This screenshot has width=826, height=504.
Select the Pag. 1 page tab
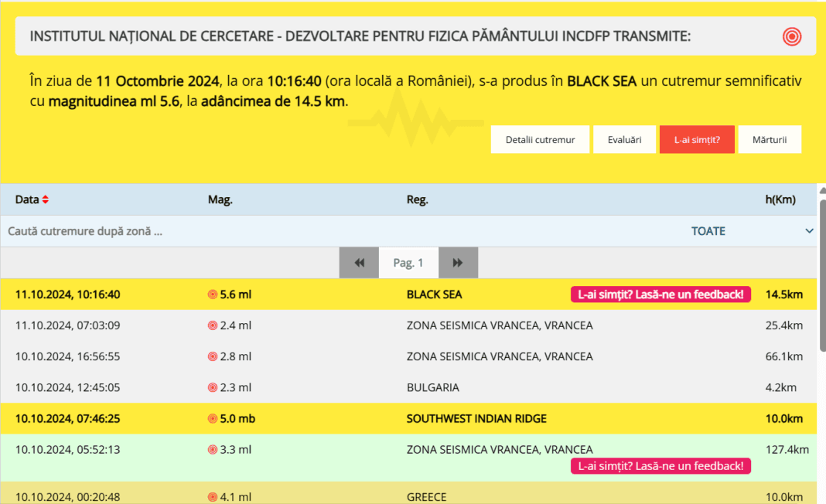click(x=408, y=262)
